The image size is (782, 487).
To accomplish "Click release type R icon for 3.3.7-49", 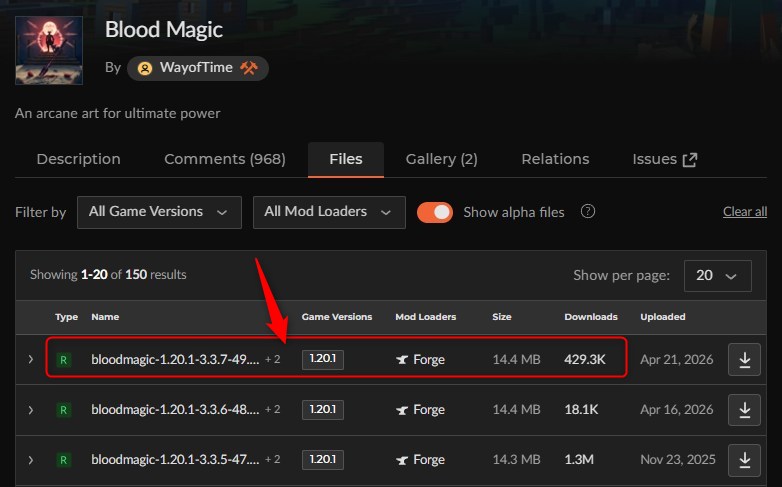I will (63, 360).
